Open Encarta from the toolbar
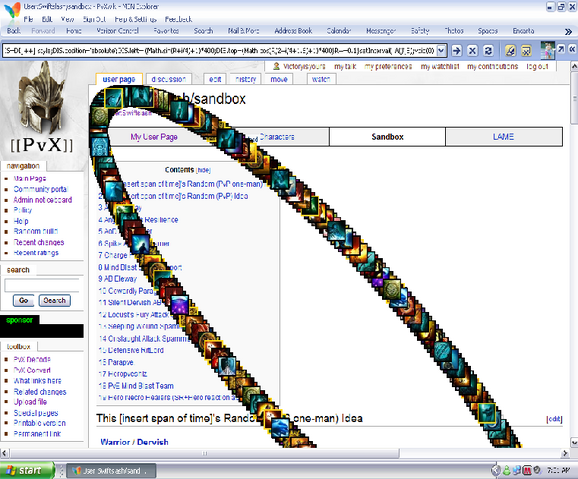This screenshot has width=578, height=479. [523, 31]
